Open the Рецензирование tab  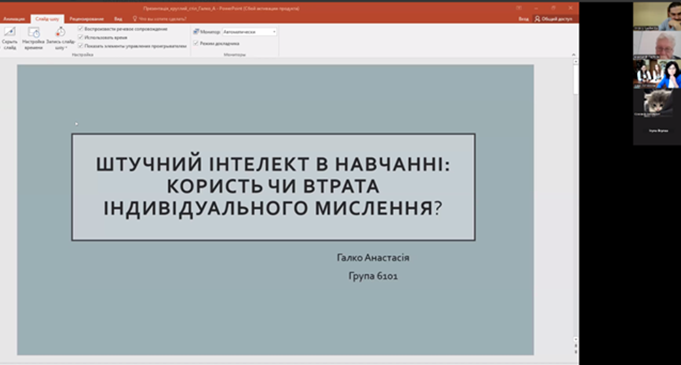(x=86, y=19)
